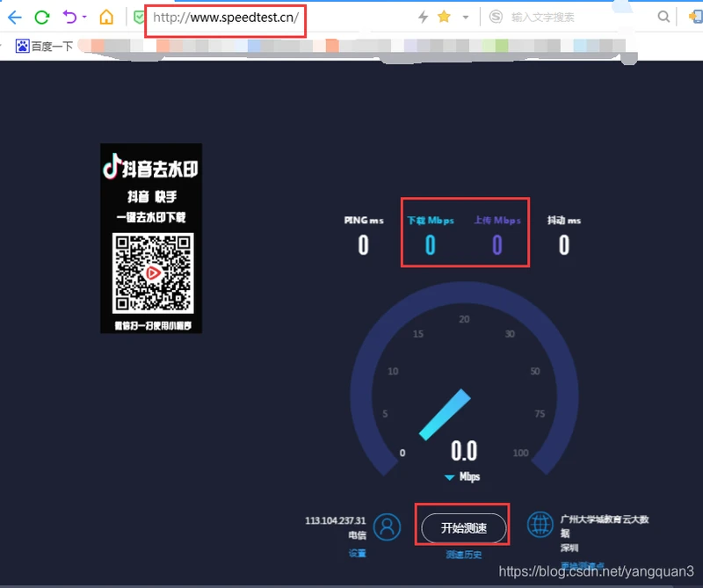The width and height of the screenshot is (703, 588).
Task: Click the 设置 settings link
Action: pos(357,553)
